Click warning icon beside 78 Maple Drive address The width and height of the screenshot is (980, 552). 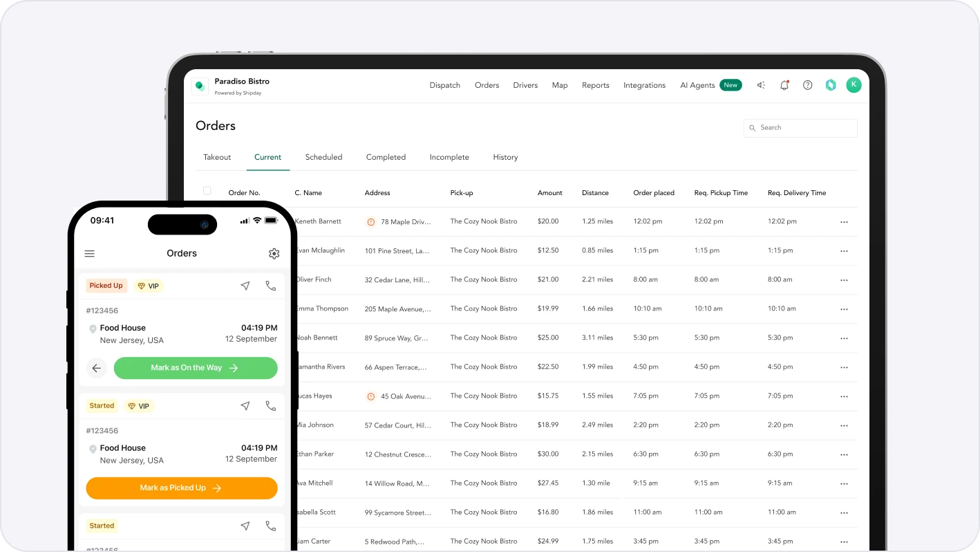coord(371,222)
